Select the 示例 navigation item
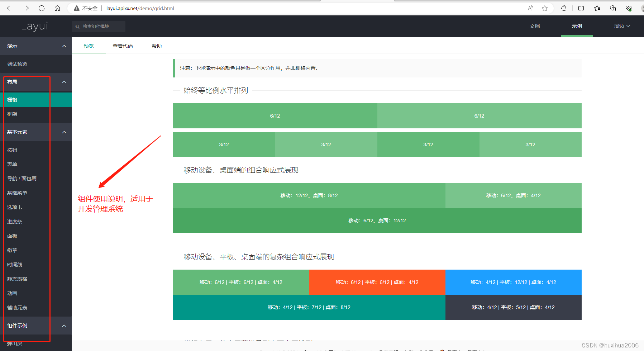The width and height of the screenshot is (644, 351). (x=577, y=26)
